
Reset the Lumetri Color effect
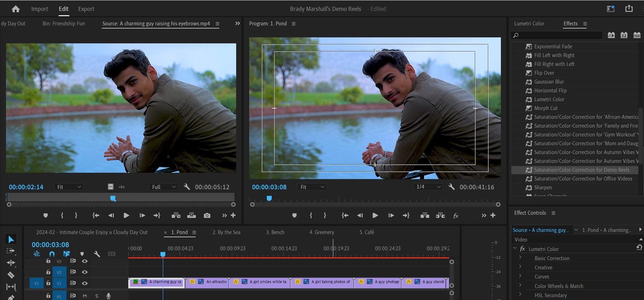[639, 247]
